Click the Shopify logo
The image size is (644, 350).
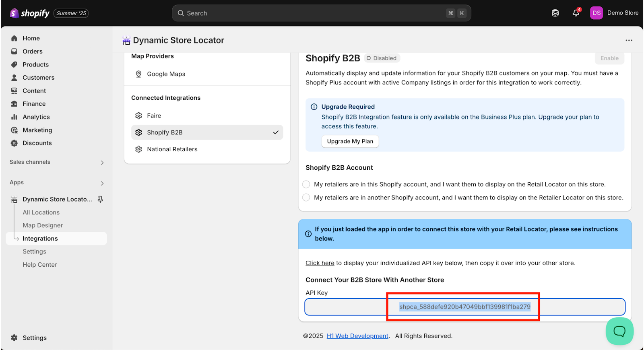(x=30, y=13)
